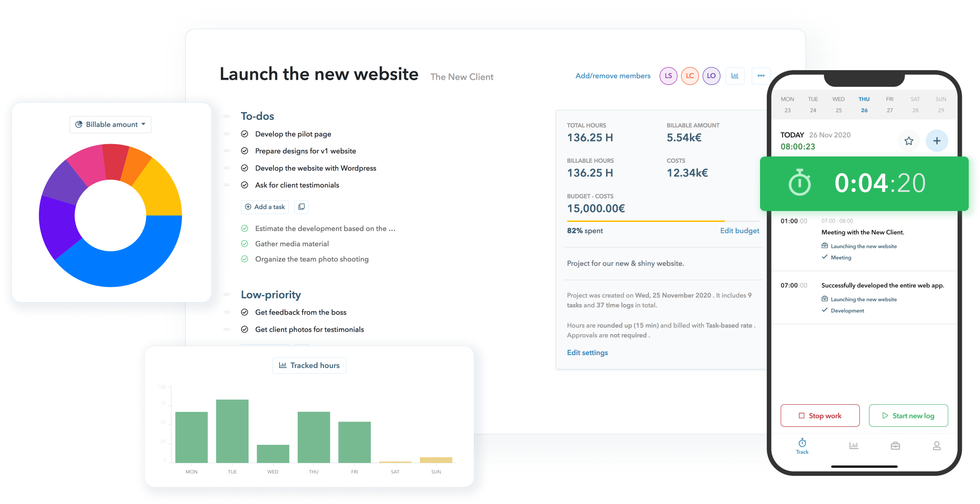Open the Tracked hours chart selector

(x=309, y=366)
